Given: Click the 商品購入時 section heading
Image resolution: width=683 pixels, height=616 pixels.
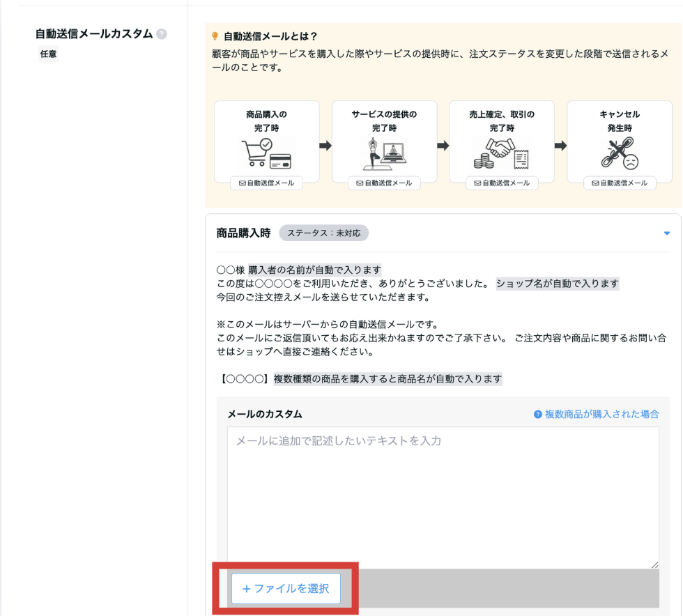Looking at the screenshot, I should pyautogui.click(x=243, y=233).
